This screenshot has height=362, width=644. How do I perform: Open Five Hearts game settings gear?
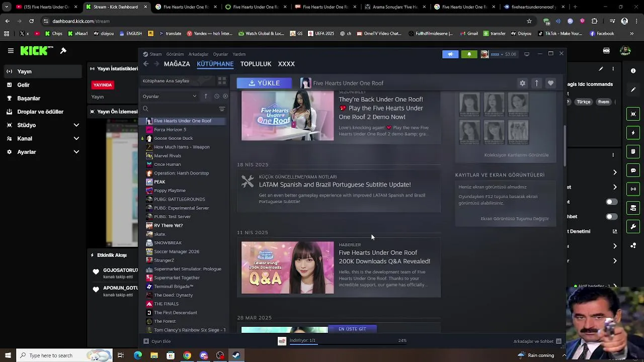[x=522, y=83]
